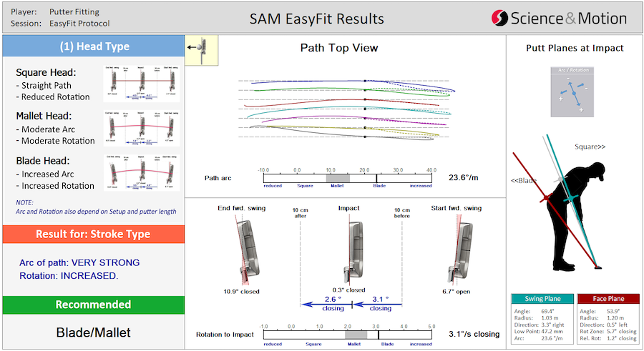644x351 pixels.
Task: Click the EasyFit Protocol session name
Action: pyautogui.click(x=79, y=24)
